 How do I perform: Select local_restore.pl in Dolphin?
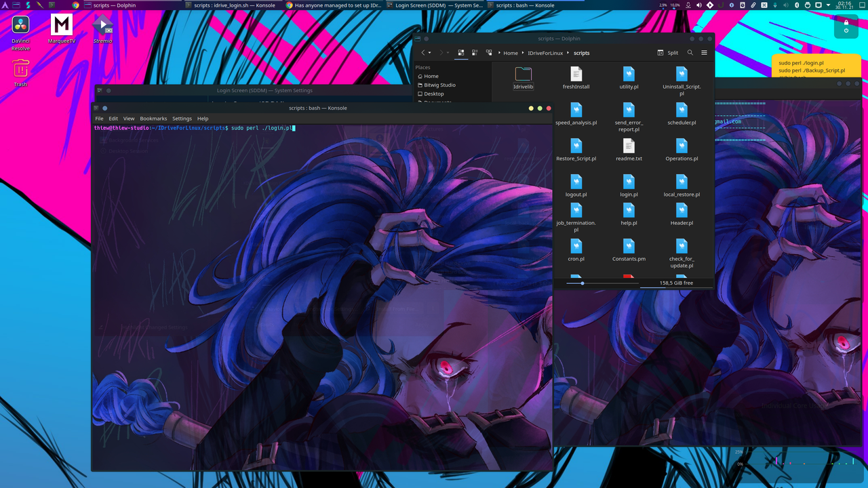(x=682, y=186)
